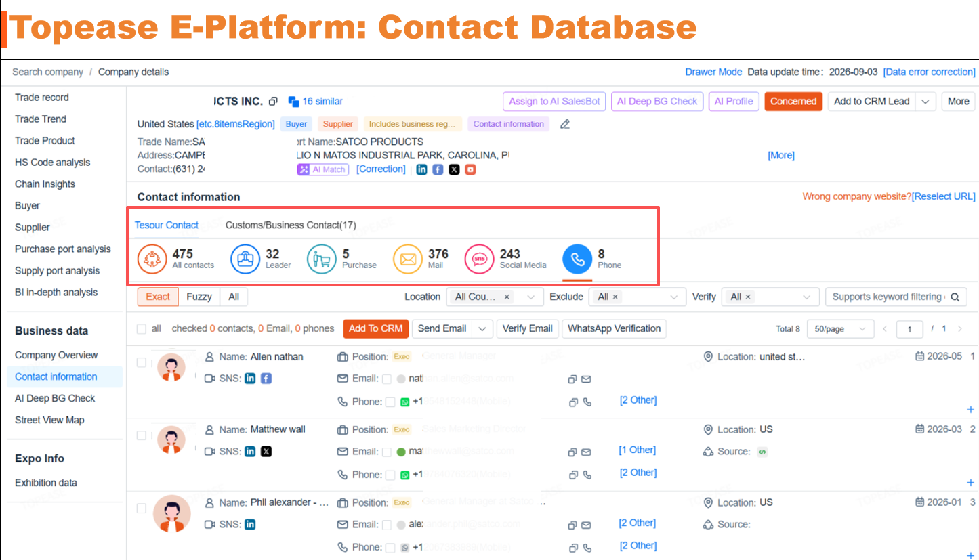Check Matthew wall's row checkbox
Viewport: 979px width, 560px height.
point(142,435)
